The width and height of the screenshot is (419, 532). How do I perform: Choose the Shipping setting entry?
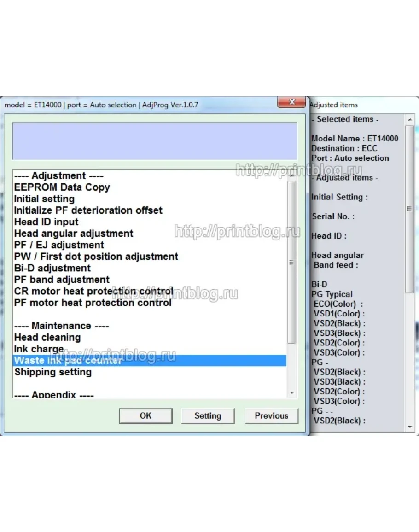pos(53,372)
